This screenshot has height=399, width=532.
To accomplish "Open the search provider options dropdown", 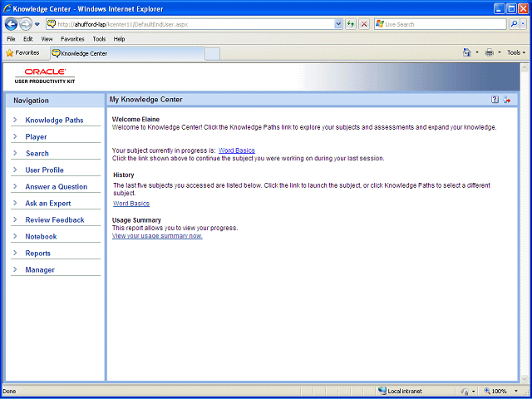I will [523, 24].
